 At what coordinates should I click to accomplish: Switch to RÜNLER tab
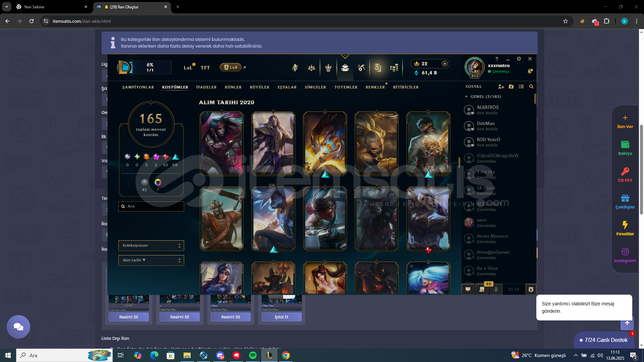pyautogui.click(x=233, y=87)
